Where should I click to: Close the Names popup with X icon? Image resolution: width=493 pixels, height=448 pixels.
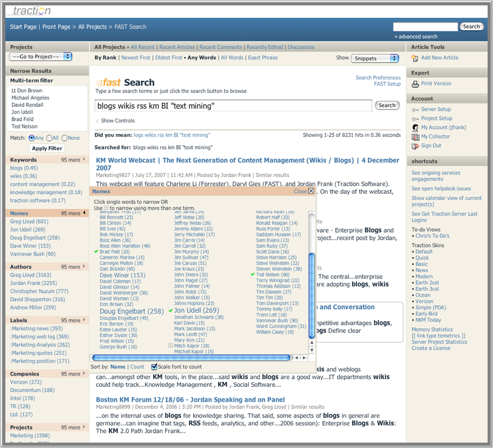tap(311, 191)
